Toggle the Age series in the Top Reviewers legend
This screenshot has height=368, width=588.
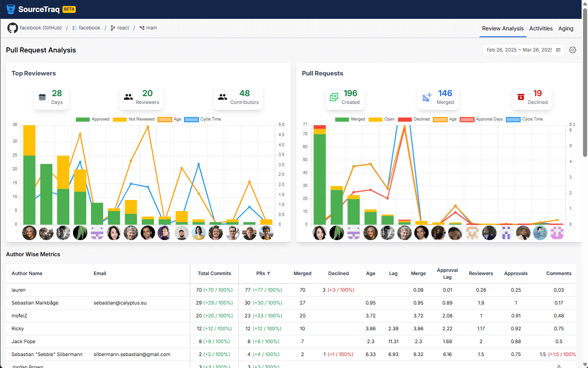(169, 119)
